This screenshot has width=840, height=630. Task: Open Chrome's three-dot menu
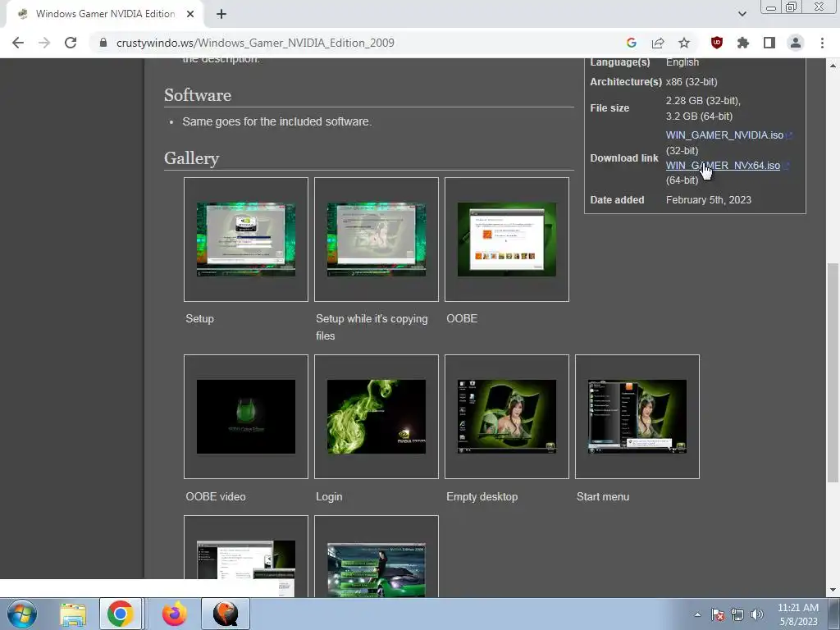tap(822, 43)
